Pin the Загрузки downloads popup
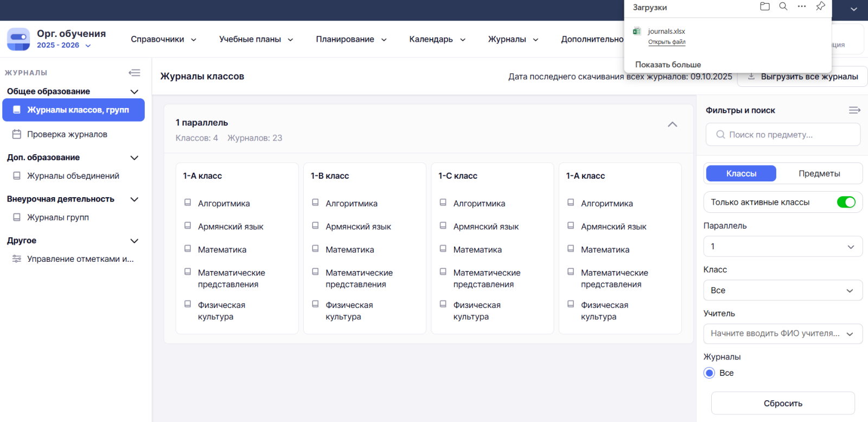 point(820,7)
